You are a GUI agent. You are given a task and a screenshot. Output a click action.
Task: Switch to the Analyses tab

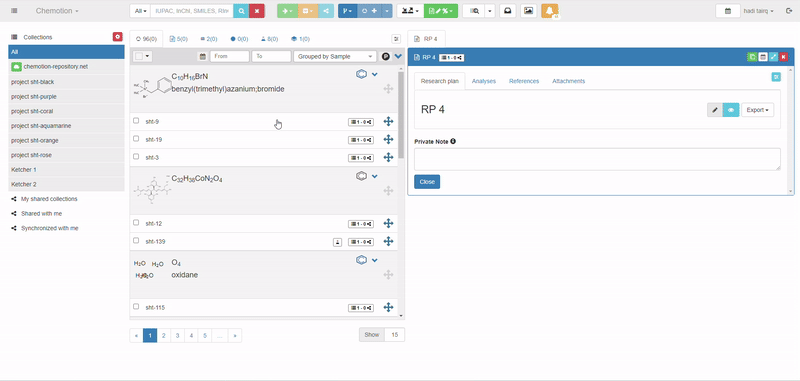coord(484,81)
